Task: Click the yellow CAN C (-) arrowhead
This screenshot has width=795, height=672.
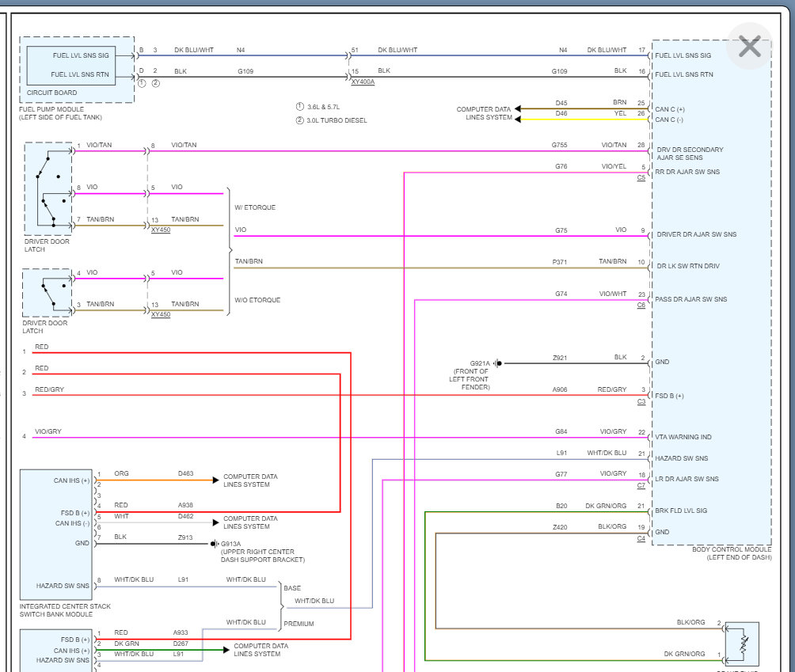Action: [x=519, y=120]
